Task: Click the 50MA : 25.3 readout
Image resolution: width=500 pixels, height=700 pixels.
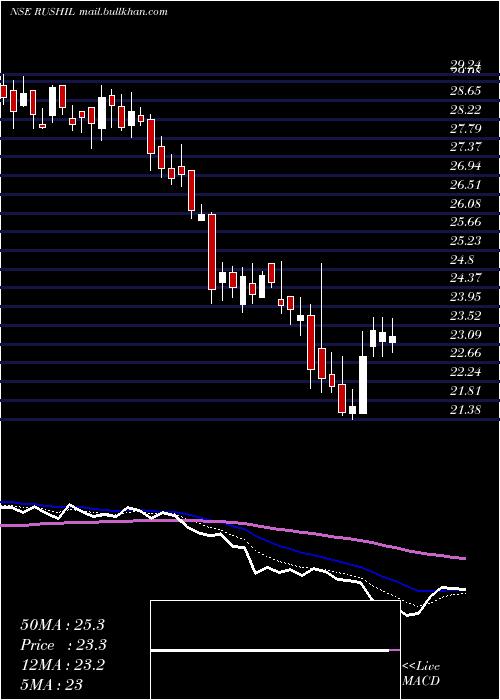Action: click(62, 625)
